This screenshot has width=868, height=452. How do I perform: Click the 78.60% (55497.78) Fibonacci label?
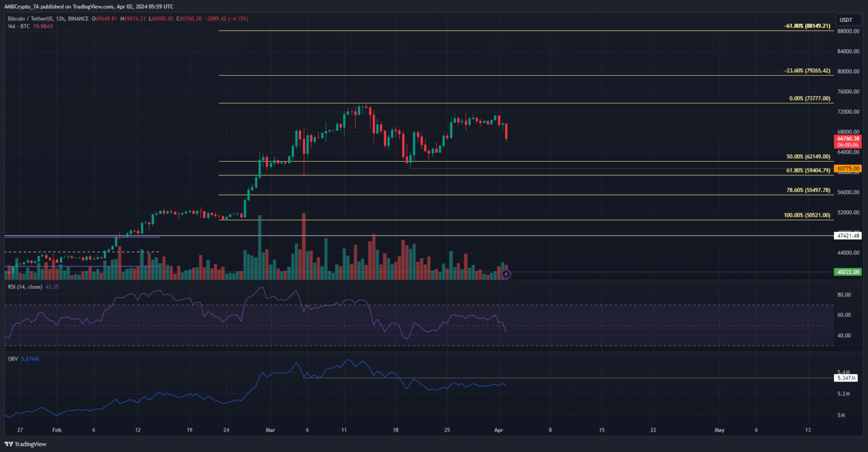point(807,190)
